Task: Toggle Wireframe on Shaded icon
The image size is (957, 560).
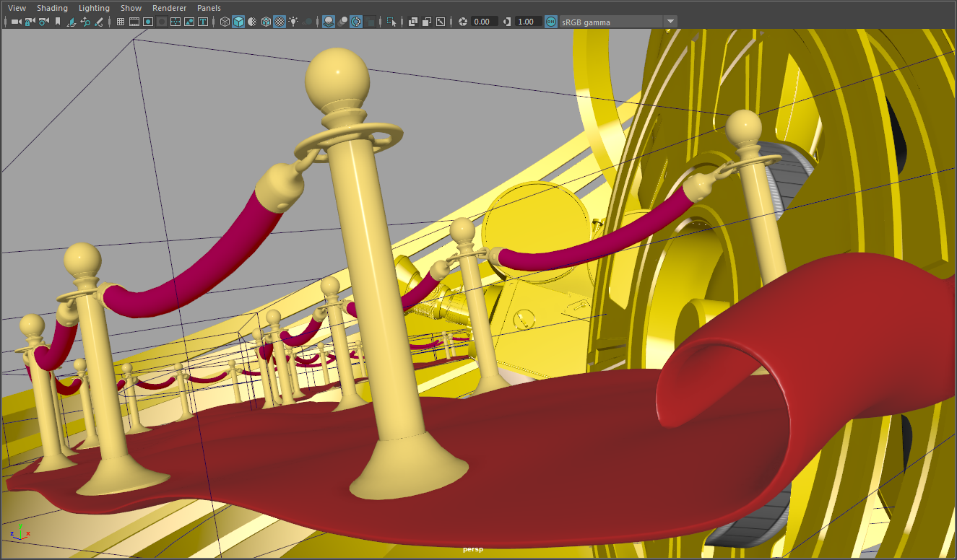Action: point(266,22)
